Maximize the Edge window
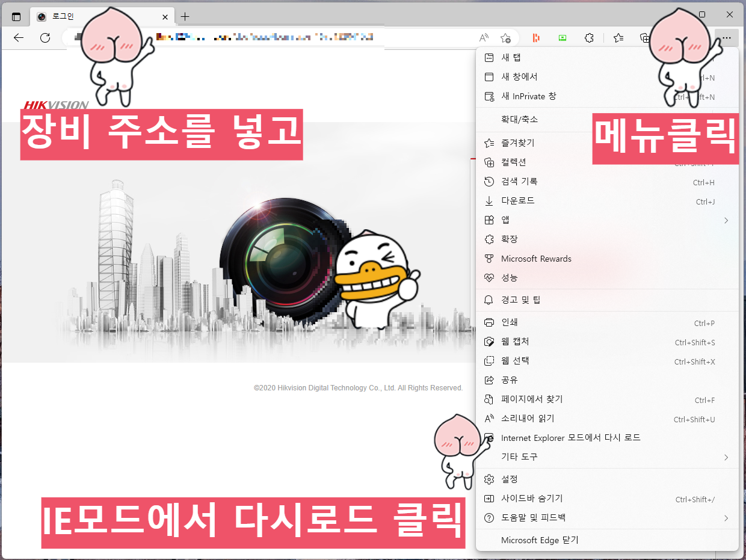This screenshot has height=560, width=746. (701, 14)
